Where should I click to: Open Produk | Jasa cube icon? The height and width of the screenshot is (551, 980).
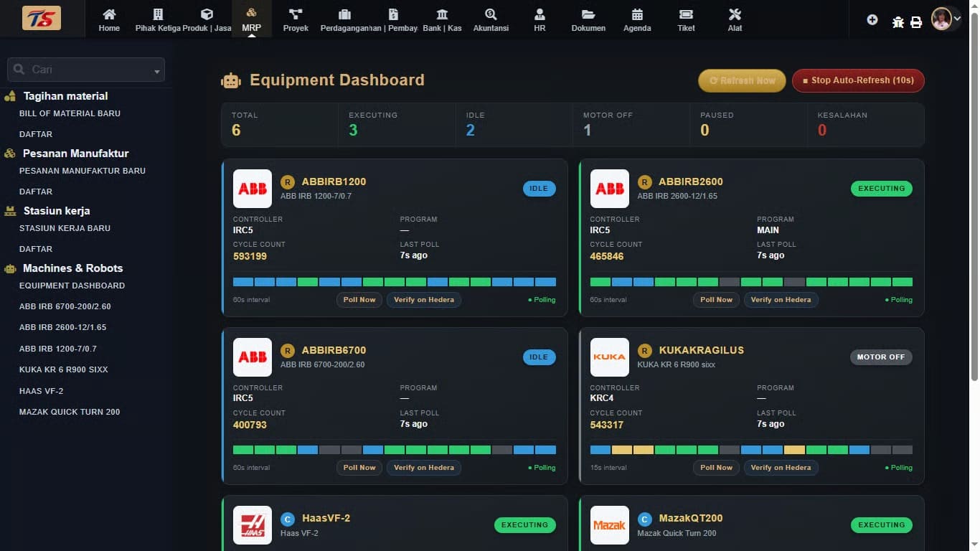pyautogui.click(x=207, y=14)
